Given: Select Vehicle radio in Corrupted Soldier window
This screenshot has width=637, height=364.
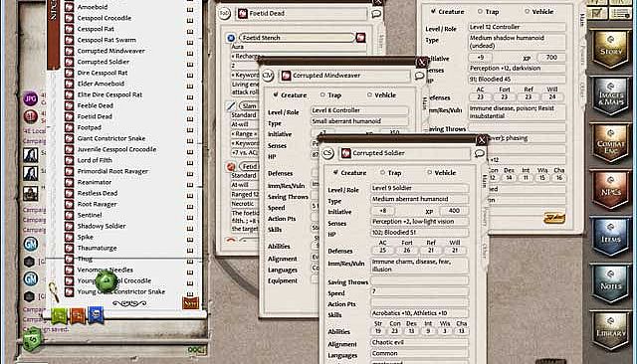Looking at the screenshot, I should point(429,172).
